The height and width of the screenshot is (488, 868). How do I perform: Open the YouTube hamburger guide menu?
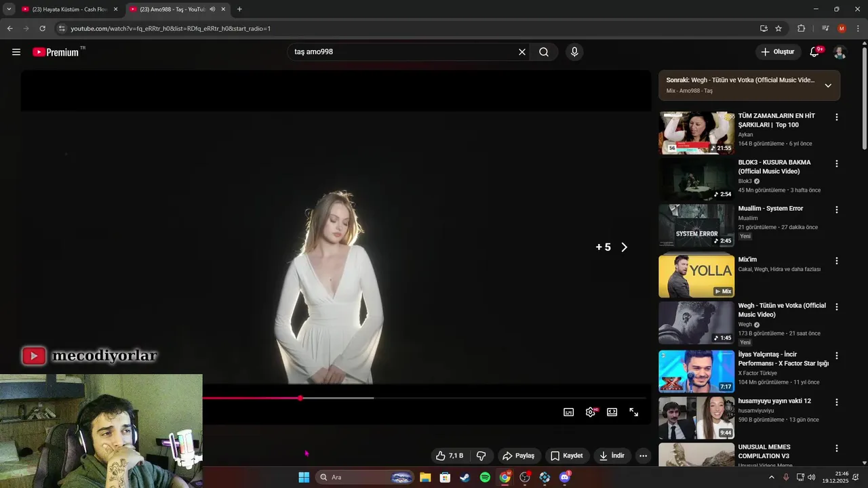[x=16, y=52]
